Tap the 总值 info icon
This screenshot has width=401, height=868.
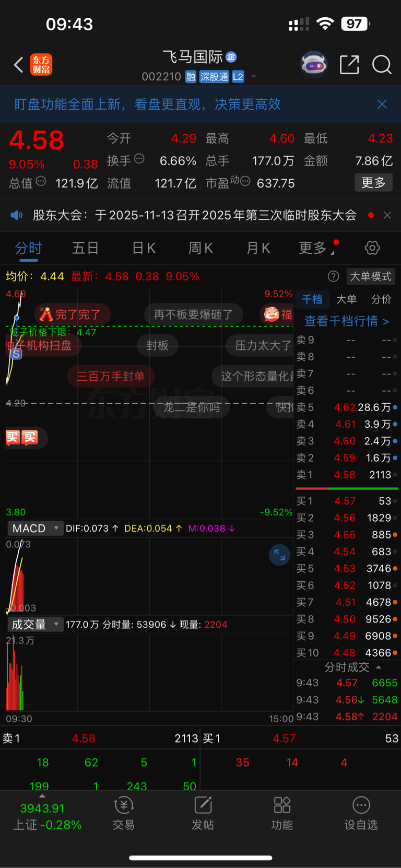[x=41, y=181]
